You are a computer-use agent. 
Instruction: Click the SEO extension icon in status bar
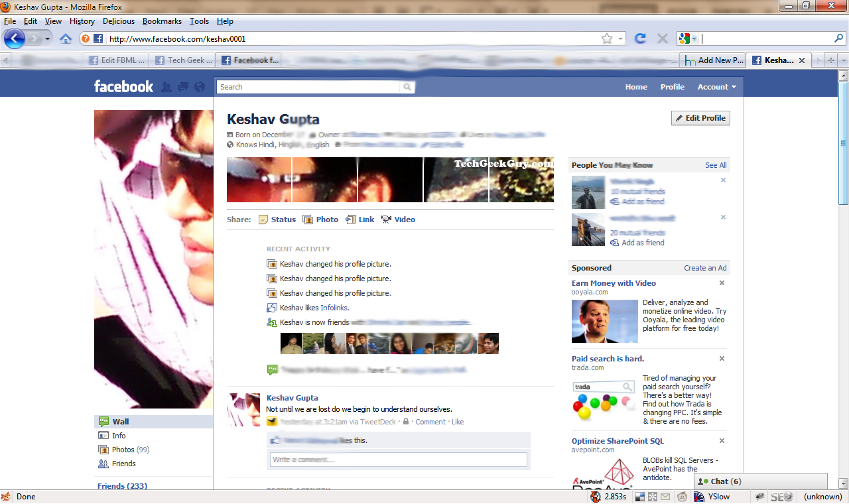[x=782, y=497]
